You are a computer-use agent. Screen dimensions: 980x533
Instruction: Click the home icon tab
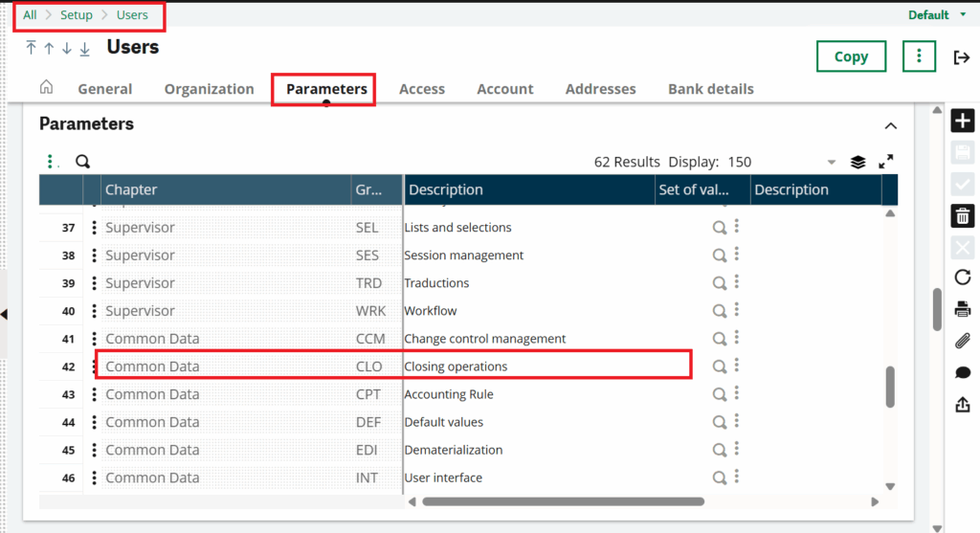pyautogui.click(x=46, y=88)
